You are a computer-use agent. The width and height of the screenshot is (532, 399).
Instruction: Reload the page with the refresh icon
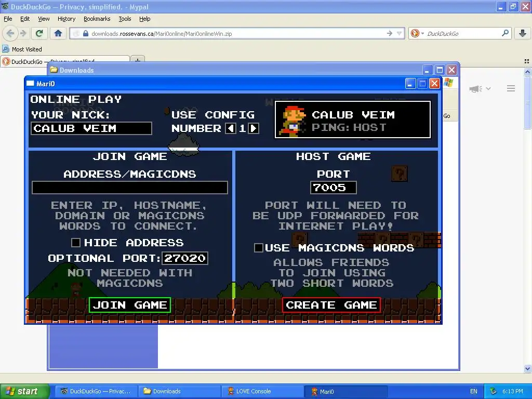[x=39, y=33]
